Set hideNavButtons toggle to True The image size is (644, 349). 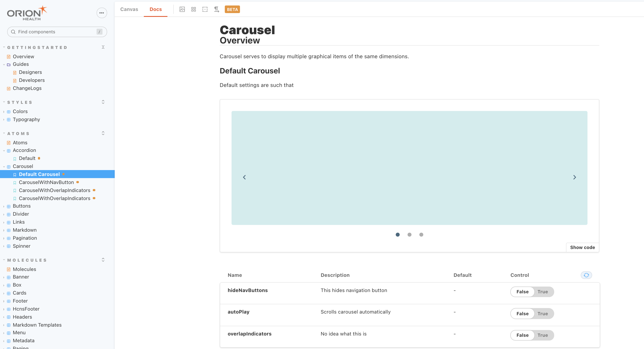click(543, 292)
